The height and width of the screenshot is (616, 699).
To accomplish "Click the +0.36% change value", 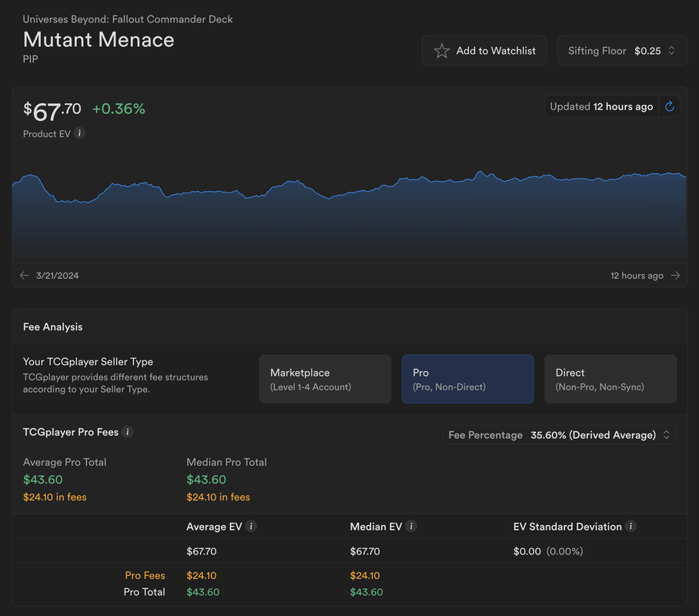I will tap(119, 109).
